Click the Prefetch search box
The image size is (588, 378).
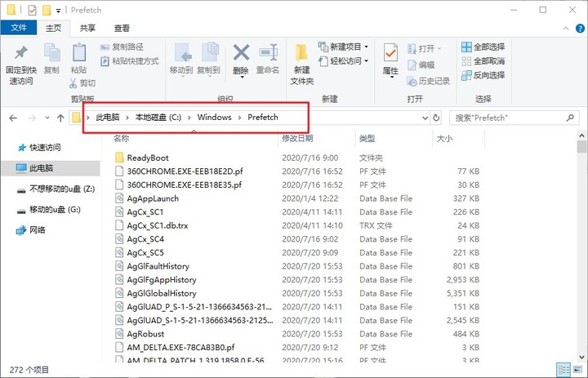(514, 118)
